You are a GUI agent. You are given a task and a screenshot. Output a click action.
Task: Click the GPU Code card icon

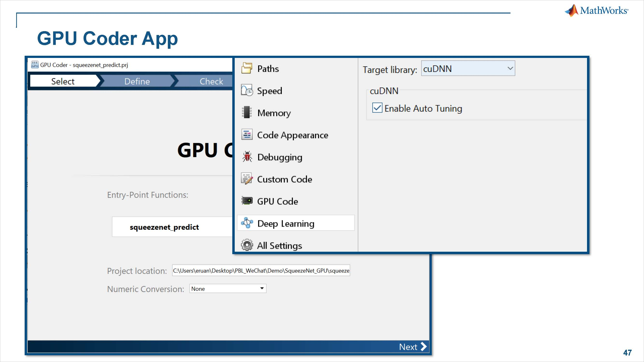247,201
